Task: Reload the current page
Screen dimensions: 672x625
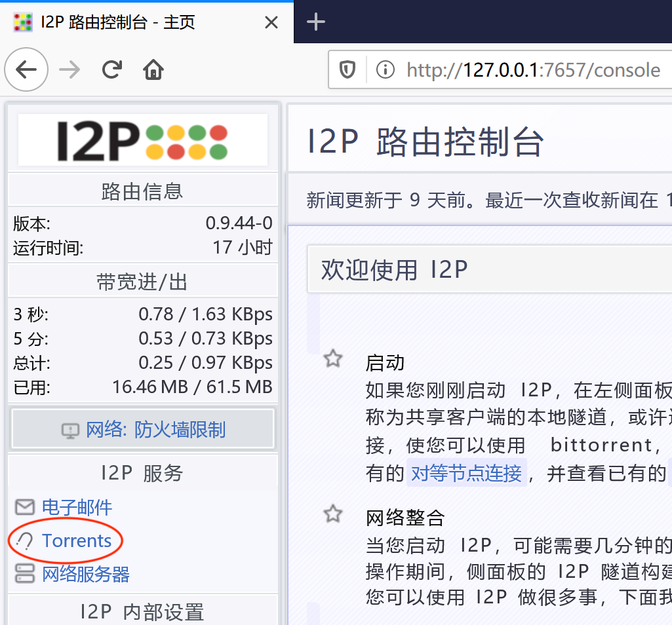Action: [x=112, y=69]
